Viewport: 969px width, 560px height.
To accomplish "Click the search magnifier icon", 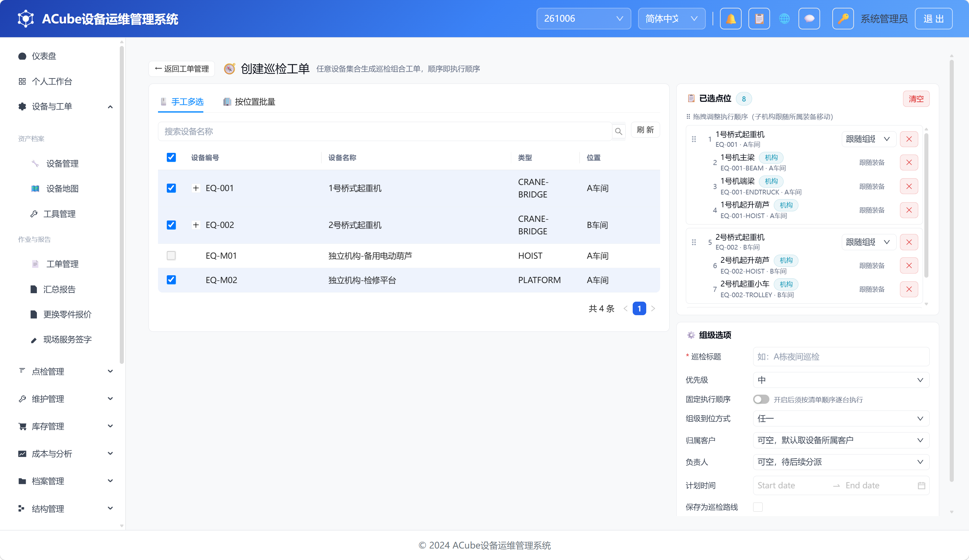I will 618,132.
